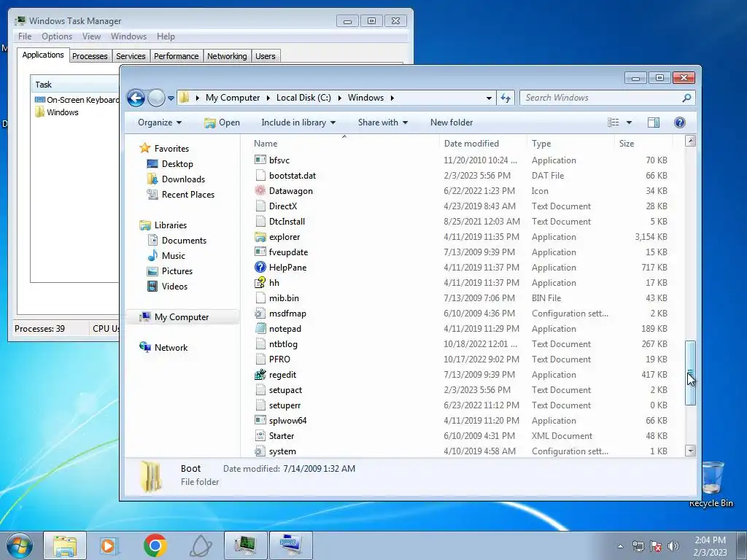The image size is (747, 560).
Task: Open the address bar history dropdown
Action: (x=489, y=98)
